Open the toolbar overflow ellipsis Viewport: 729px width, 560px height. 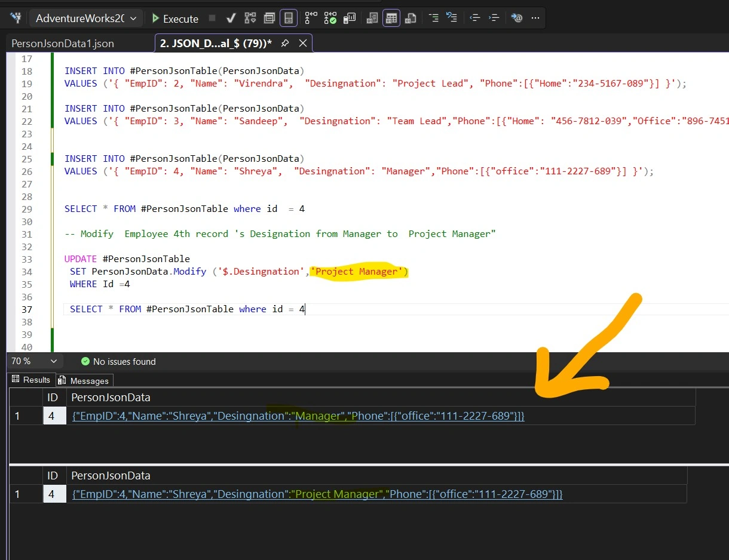535,19
